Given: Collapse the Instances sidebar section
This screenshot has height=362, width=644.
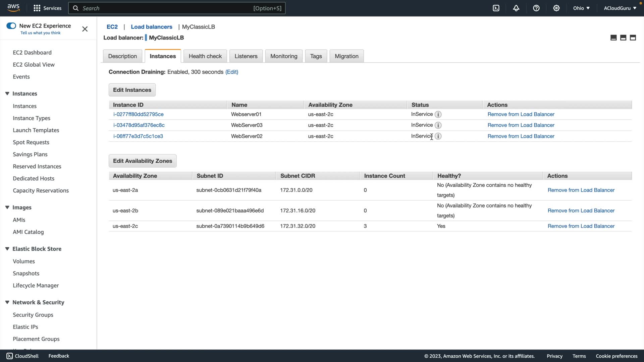Looking at the screenshot, I should point(7,94).
